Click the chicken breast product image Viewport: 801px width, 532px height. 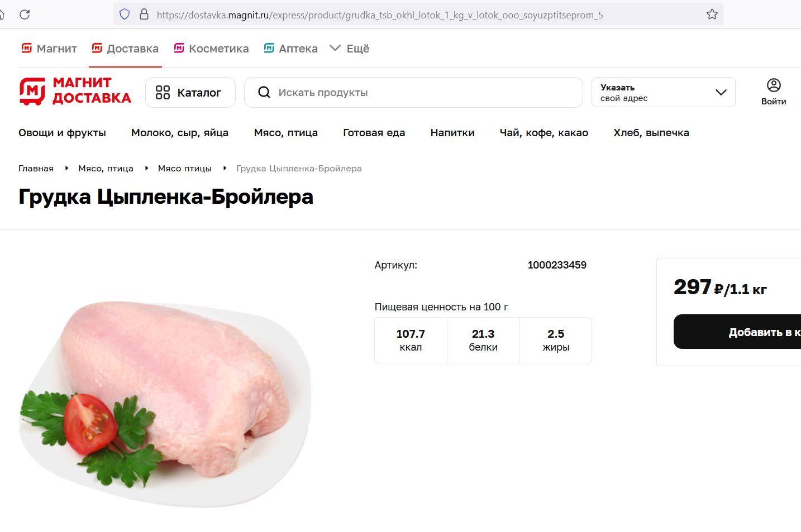[166, 404]
